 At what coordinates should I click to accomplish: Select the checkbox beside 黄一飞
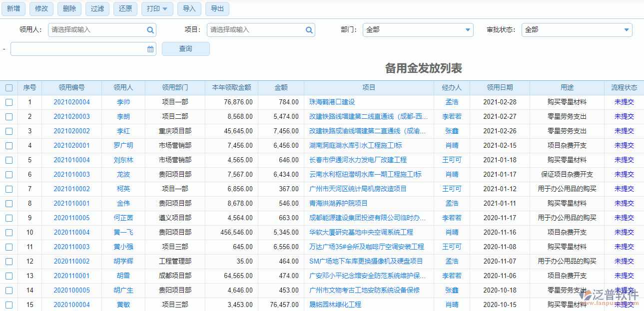8,232
